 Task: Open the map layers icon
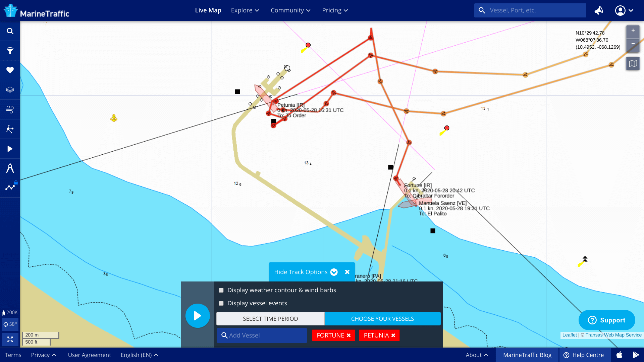click(10, 90)
